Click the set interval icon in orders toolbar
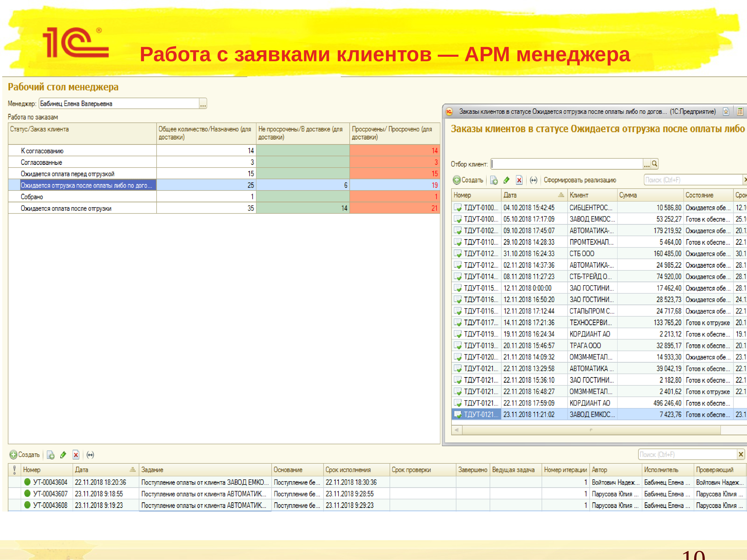Image resolution: width=747 pixels, height=560 pixels. pos(533,180)
